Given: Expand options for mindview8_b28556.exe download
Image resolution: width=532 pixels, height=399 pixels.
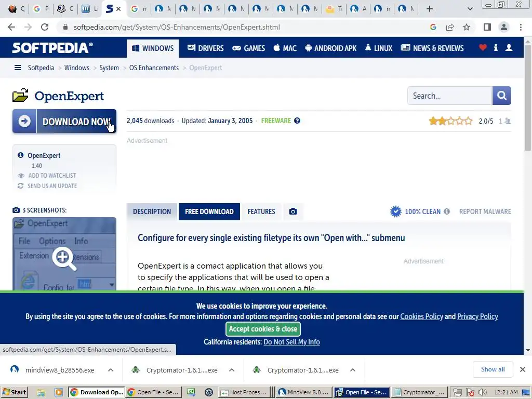Looking at the screenshot, I should 111,370.
